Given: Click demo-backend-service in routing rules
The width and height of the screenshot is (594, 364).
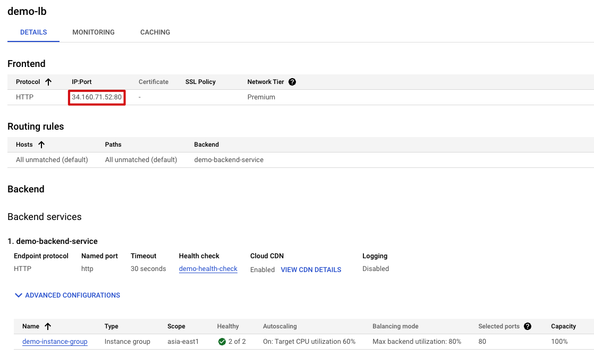Looking at the screenshot, I should (x=229, y=159).
